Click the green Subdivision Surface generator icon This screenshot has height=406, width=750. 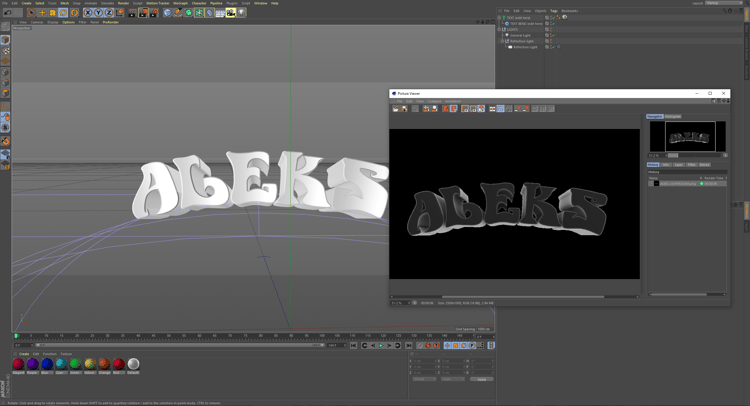[x=188, y=13]
